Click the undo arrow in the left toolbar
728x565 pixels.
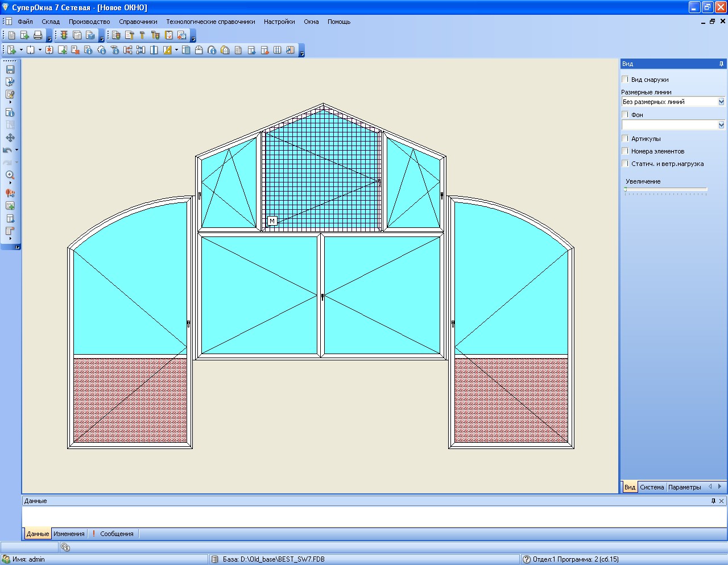pos(7,150)
